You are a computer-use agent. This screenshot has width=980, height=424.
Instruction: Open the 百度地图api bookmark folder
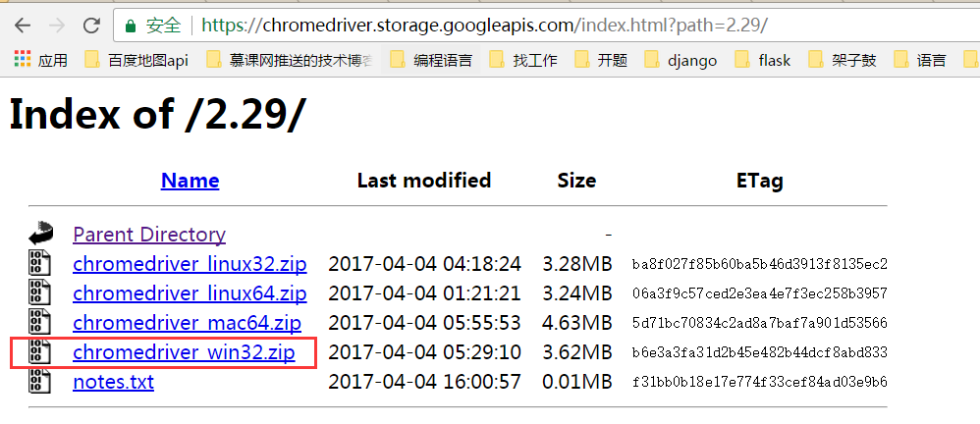pos(136,60)
